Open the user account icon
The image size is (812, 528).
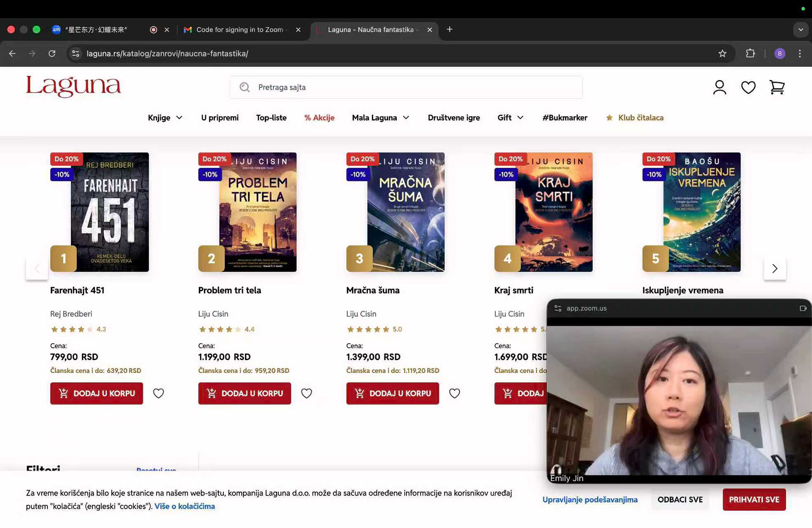720,87
